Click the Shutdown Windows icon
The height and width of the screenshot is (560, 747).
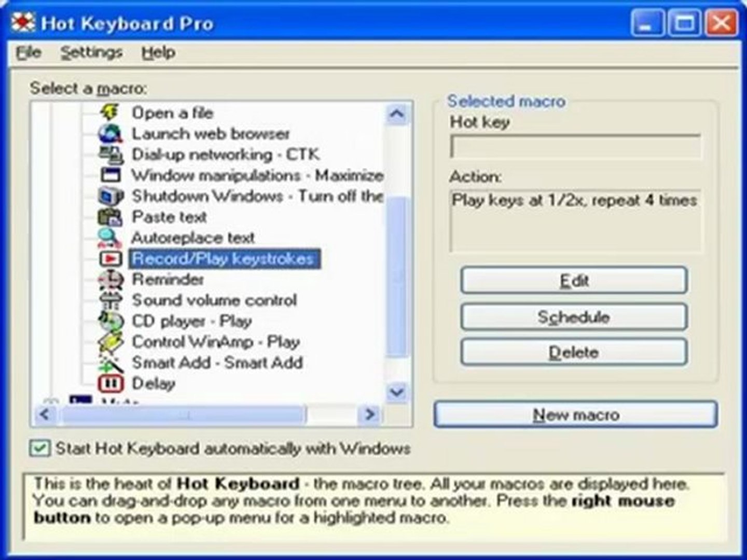click(x=110, y=196)
